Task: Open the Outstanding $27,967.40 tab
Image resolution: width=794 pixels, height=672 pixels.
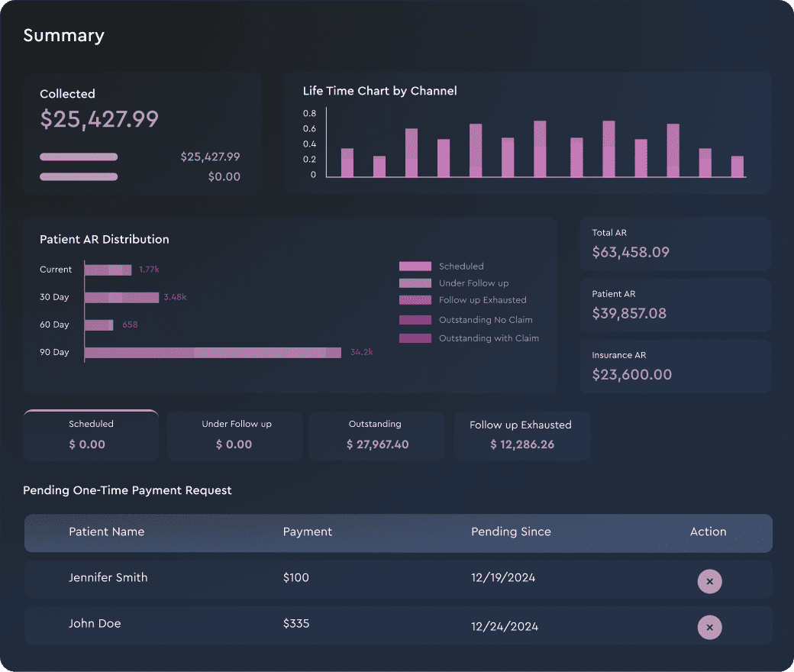Action: tap(377, 436)
